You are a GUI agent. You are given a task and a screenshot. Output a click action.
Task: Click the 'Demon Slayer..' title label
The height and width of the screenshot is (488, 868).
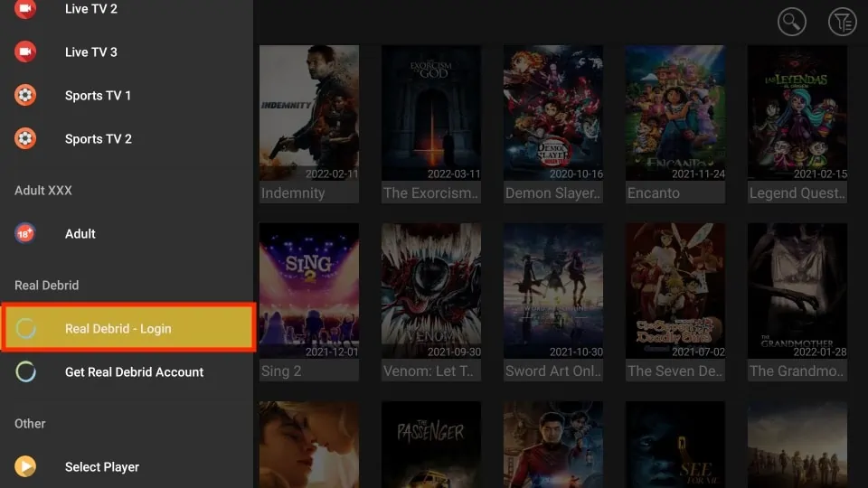[552, 193]
